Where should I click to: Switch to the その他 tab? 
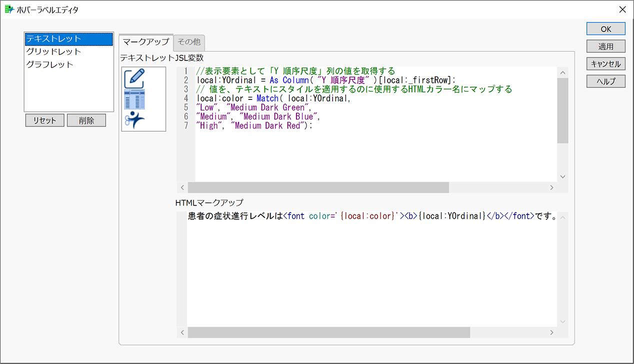point(189,42)
